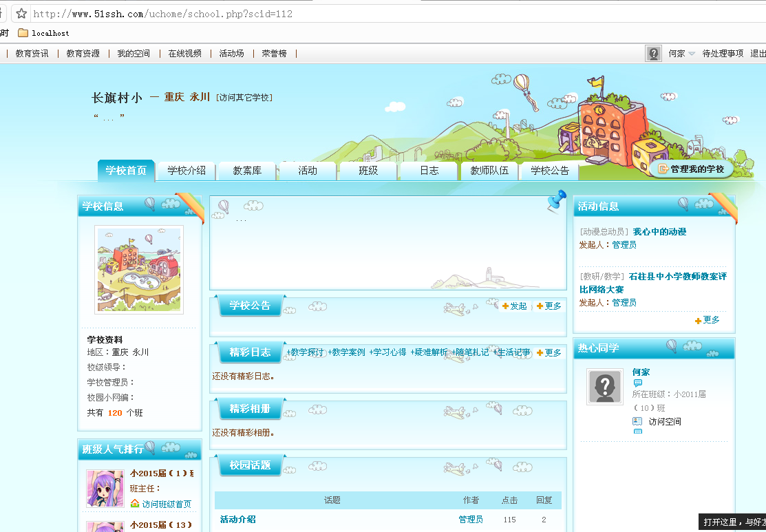The width and height of the screenshot is (766, 532).
Task: Open 教育资讯 in the top menu
Action: 32,53
